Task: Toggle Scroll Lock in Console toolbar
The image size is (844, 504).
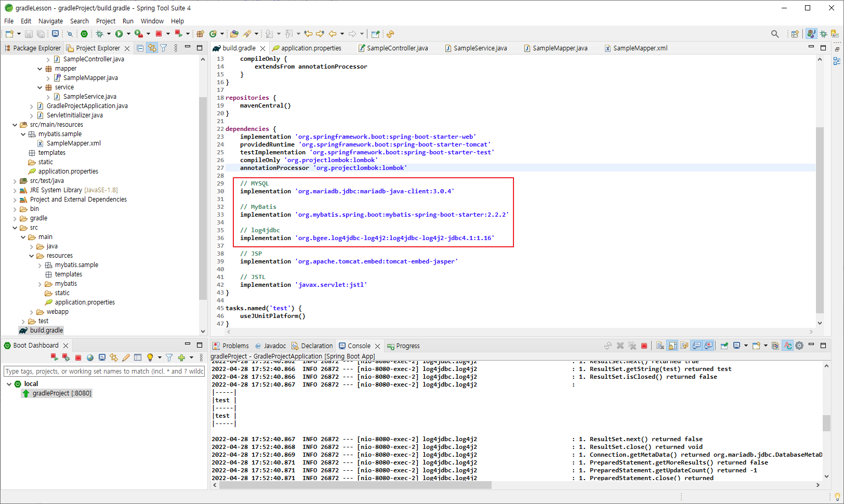Action: [672, 346]
